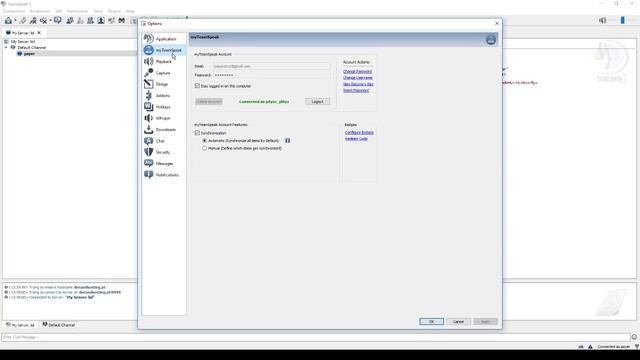Click OK in the Options dialog
640x360 pixels.
coord(431,322)
